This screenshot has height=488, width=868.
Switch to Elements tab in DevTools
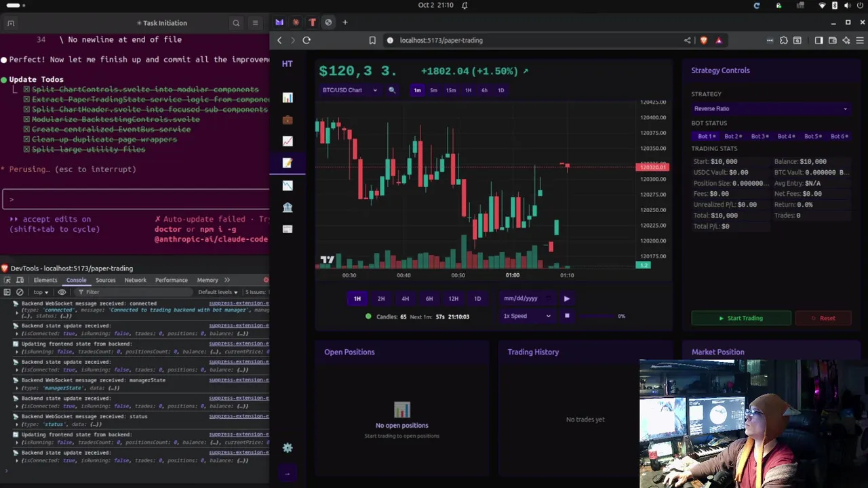[45, 280]
